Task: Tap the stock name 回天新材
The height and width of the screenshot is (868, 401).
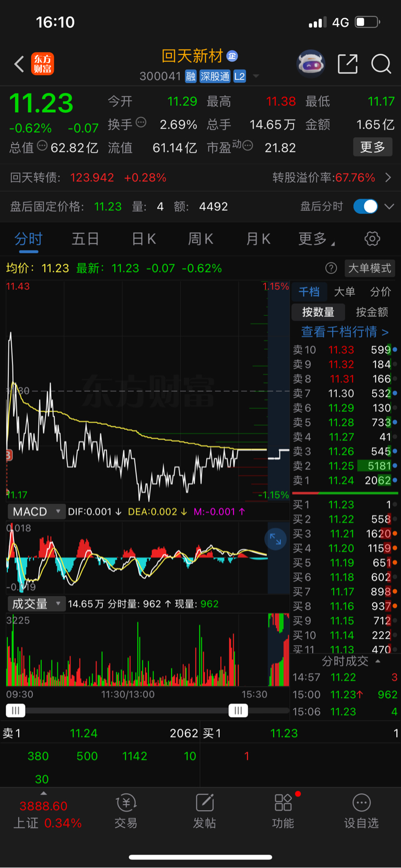Action: [x=193, y=56]
